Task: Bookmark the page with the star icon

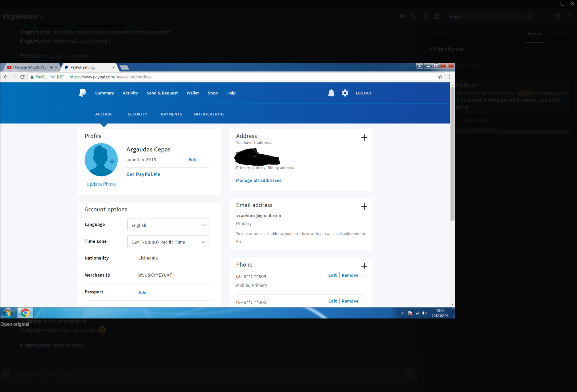Action: coord(440,77)
